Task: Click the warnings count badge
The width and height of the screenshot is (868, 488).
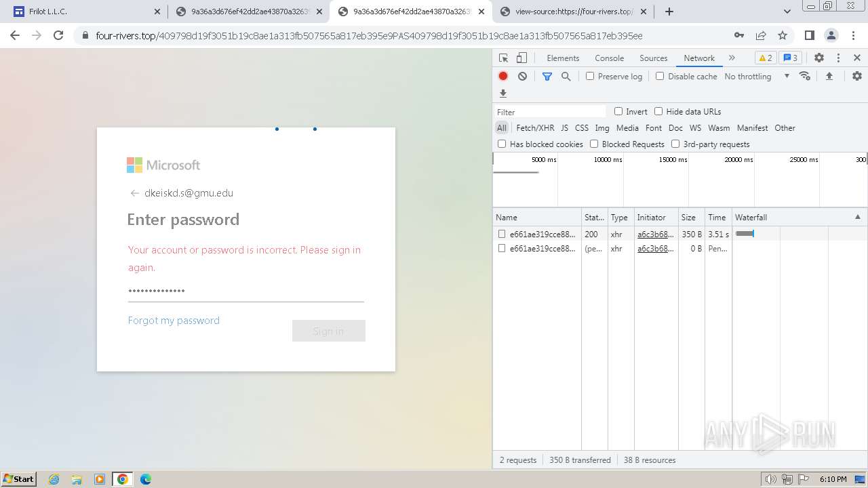Action: (765, 58)
